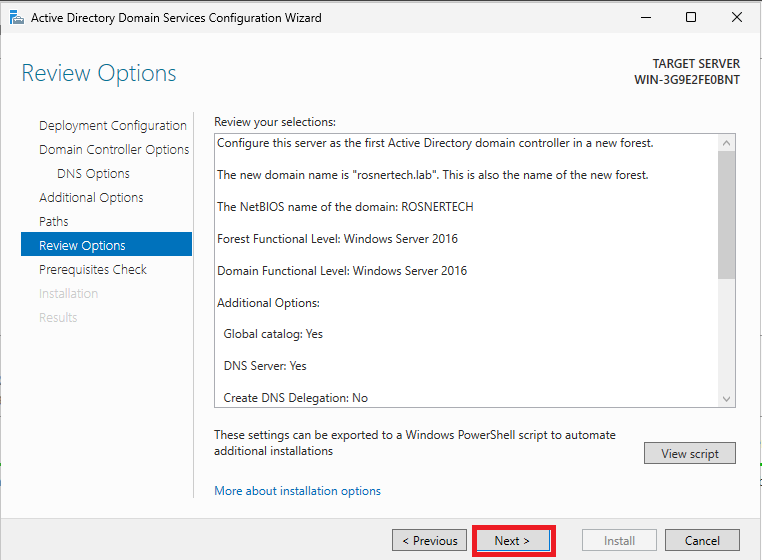The height and width of the screenshot is (560, 762).
Task: Click the View script button
Action: point(690,454)
